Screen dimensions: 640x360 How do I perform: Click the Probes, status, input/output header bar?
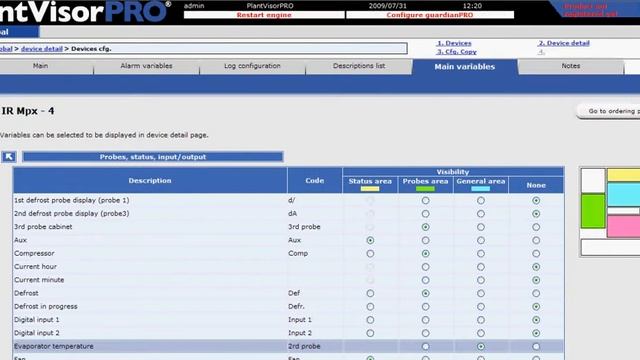point(153,157)
